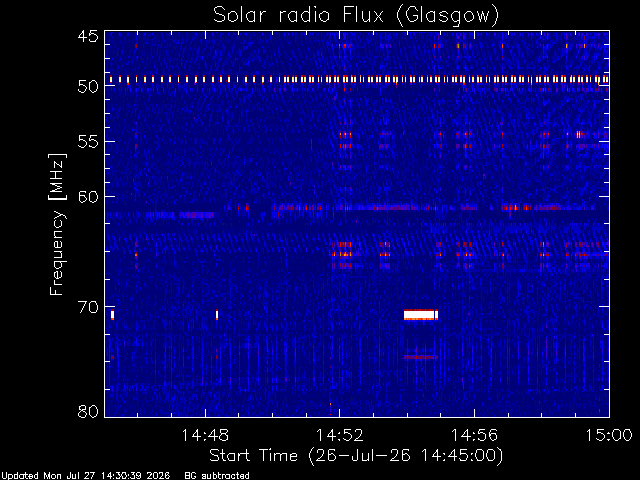This screenshot has height=480, width=640.
Task: Click the 14:48 time axis label
Action: tap(205, 436)
